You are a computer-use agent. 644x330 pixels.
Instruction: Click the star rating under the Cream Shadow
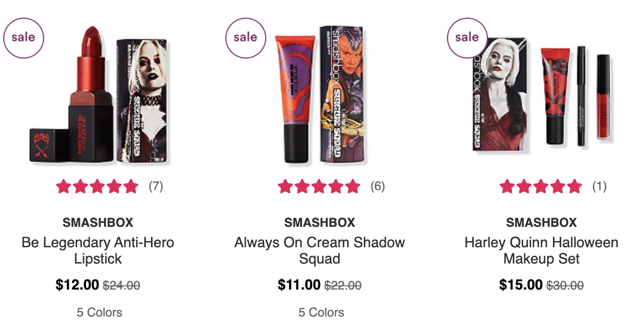pos(319,186)
